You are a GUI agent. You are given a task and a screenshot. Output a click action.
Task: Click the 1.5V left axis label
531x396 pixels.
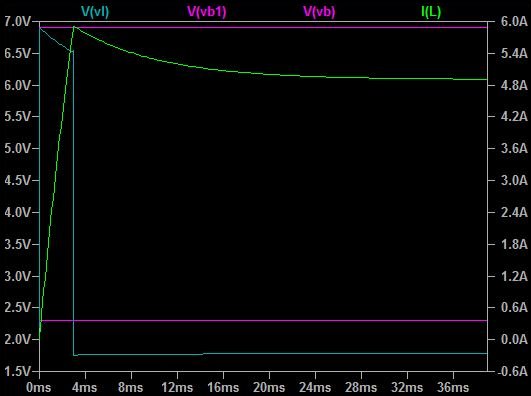click(x=17, y=371)
